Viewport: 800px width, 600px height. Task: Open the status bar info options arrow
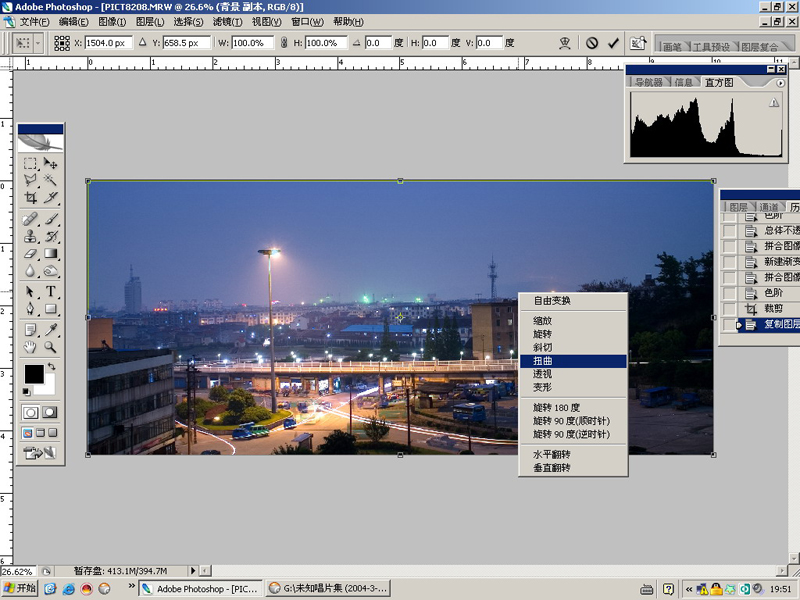point(193,570)
